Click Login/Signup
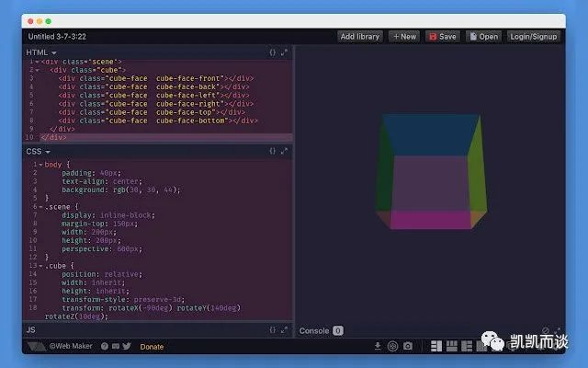 (533, 37)
